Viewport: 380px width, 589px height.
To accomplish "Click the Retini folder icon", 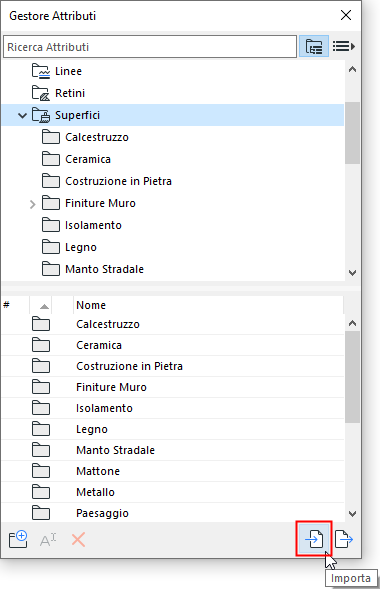I will [41, 93].
